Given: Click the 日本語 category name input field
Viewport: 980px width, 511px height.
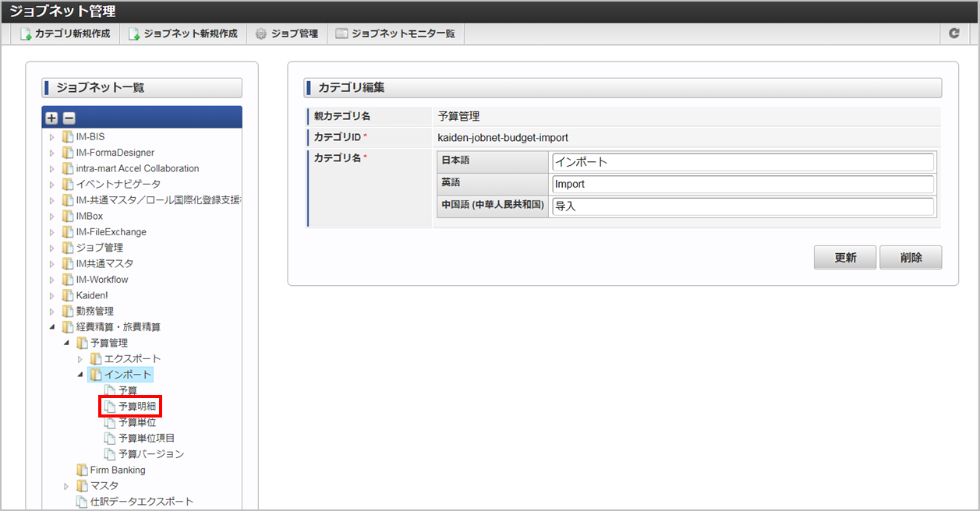Looking at the screenshot, I should tap(741, 161).
